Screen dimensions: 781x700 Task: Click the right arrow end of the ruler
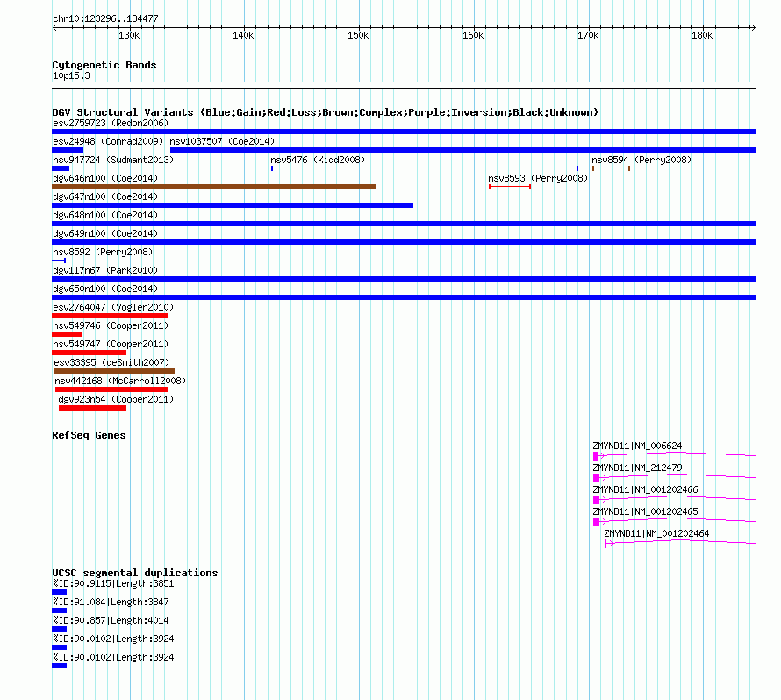(x=754, y=28)
